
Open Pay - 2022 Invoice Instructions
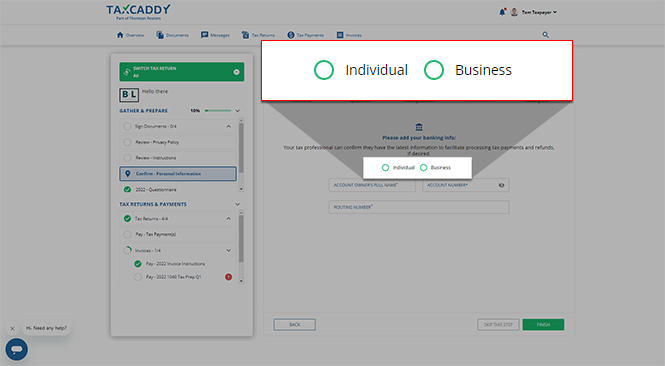click(175, 264)
